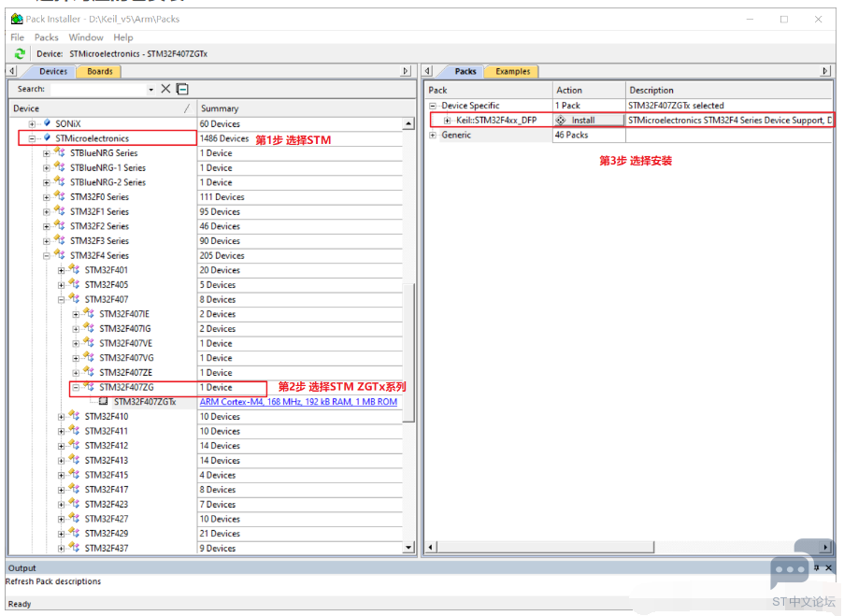844x616 pixels.
Task: Click the STM32F407 subfamily icon
Action: (x=74, y=298)
